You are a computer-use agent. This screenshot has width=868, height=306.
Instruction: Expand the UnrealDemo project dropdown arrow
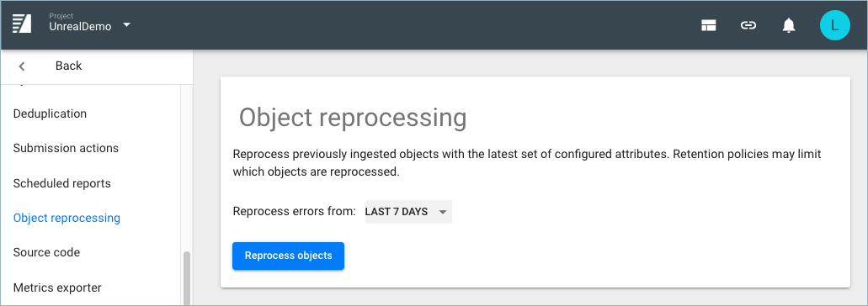[x=127, y=25]
